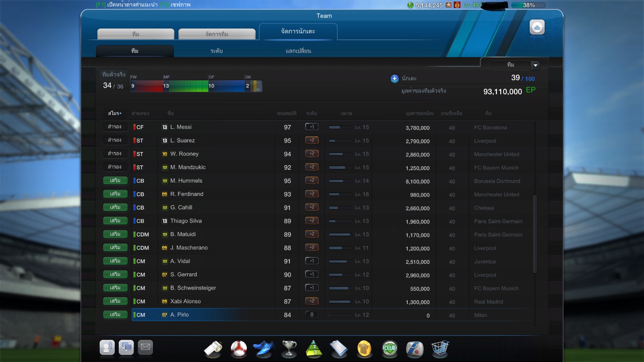Viewport: 644px width, 362px height.
Task: Open the 1-2-3 ranking pyramid icon
Action: [x=314, y=348]
